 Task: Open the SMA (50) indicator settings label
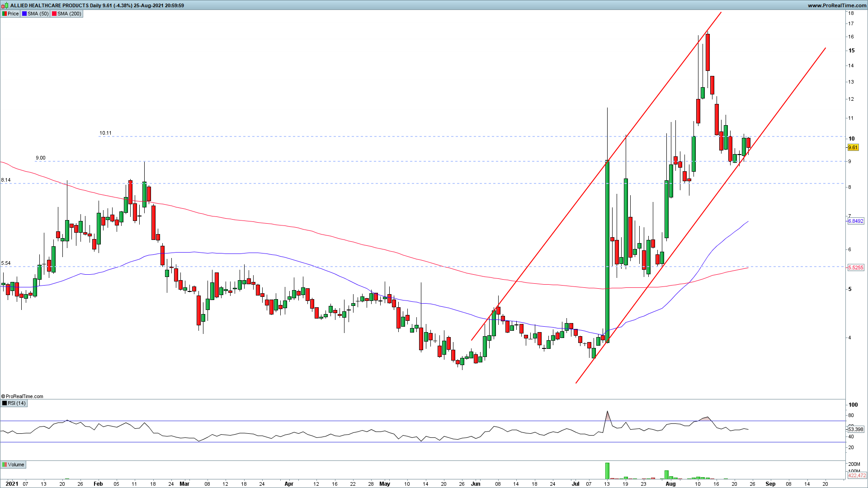(38, 14)
